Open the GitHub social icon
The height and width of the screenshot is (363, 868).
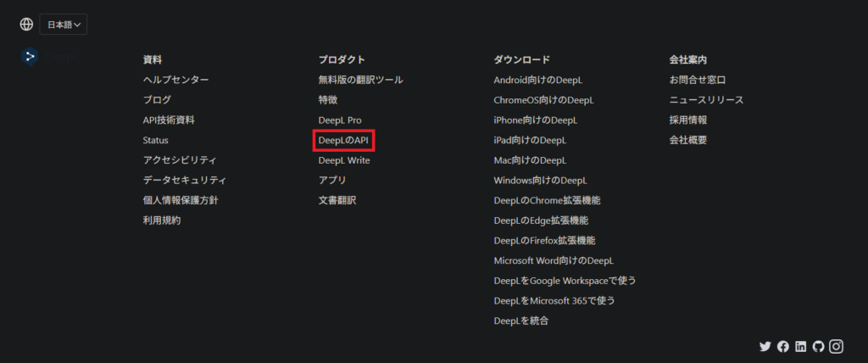pyautogui.click(x=818, y=347)
